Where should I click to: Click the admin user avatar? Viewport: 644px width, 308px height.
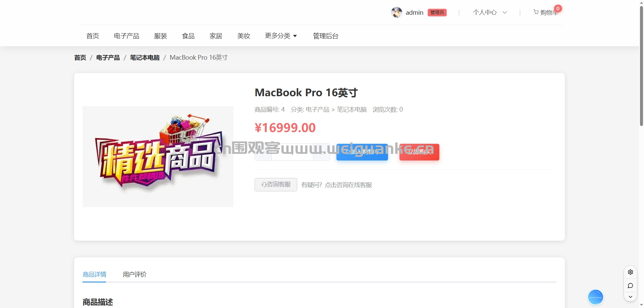(x=396, y=12)
